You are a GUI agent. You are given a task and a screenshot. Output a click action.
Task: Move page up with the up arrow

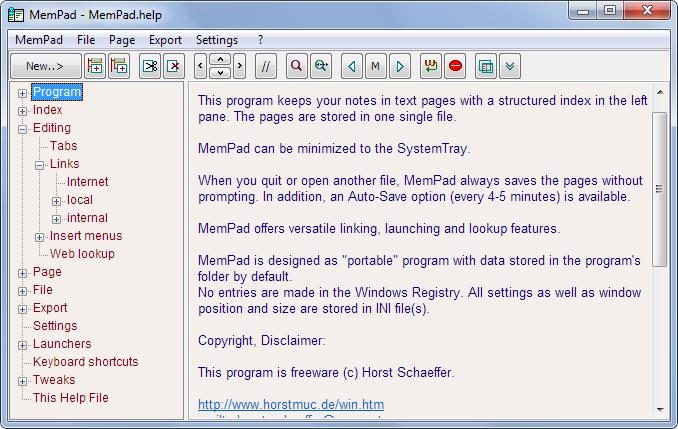pos(220,60)
